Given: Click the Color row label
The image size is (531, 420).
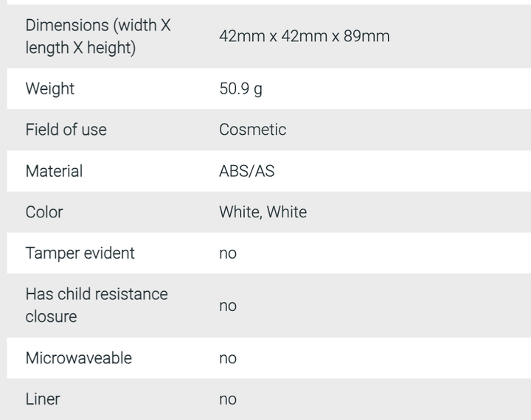Looking at the screenshot, I should tap(44, 212).
